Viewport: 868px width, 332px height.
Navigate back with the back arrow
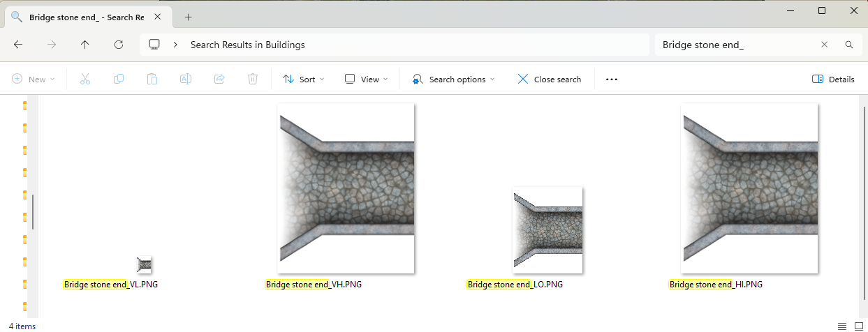18,45
